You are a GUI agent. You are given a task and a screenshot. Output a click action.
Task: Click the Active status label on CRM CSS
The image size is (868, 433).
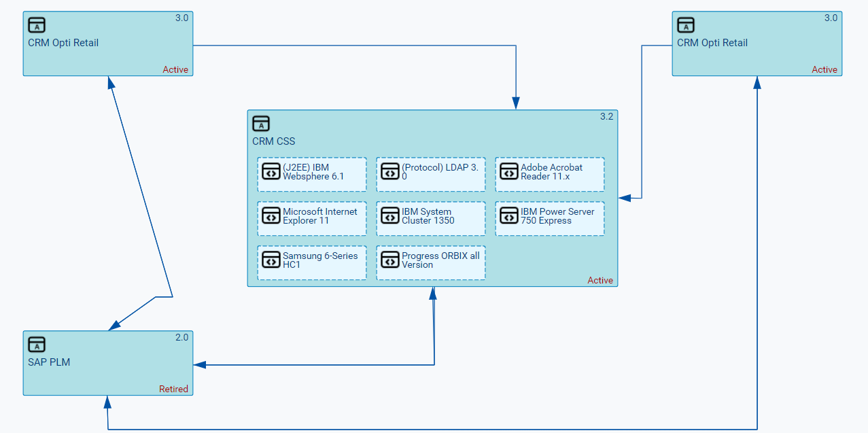point(600,280)
